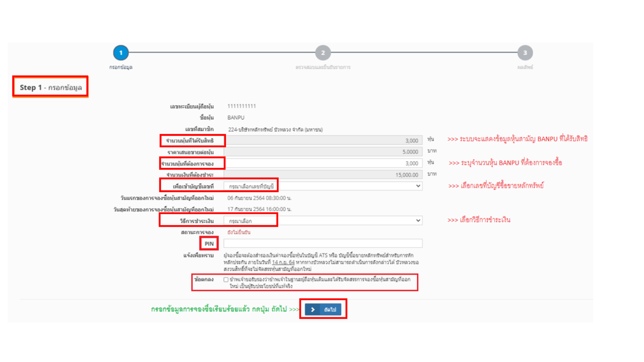
Task: Open the เพื่อเข้าบัญชีเลขที่ account dropdown
Action: pyautogui.click(x=323, y=186)
